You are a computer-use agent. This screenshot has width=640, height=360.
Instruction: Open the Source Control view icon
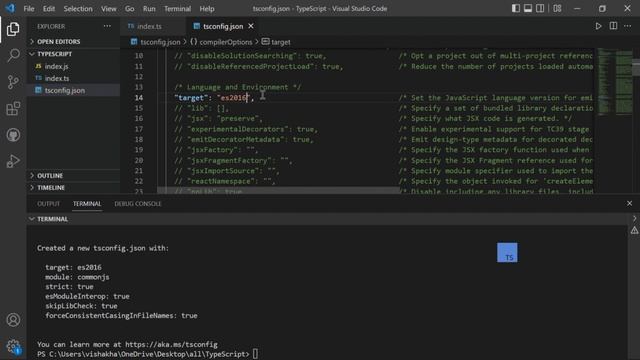tap(13, 82)
